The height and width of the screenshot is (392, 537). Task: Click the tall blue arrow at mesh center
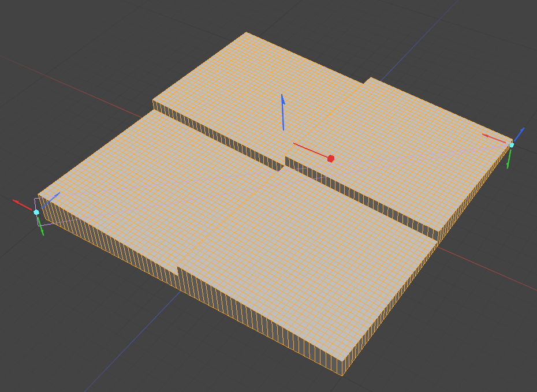click(282, 111)
